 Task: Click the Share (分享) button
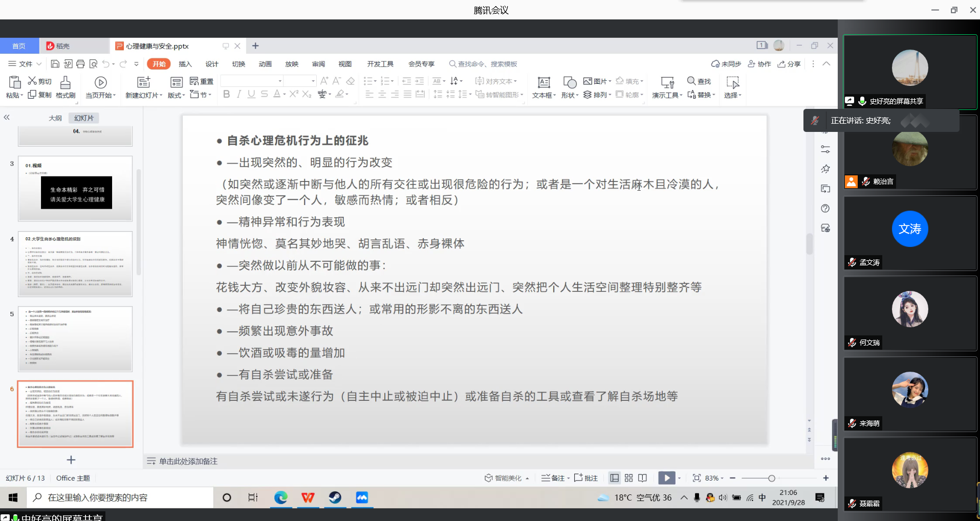[x=789, y=64]
